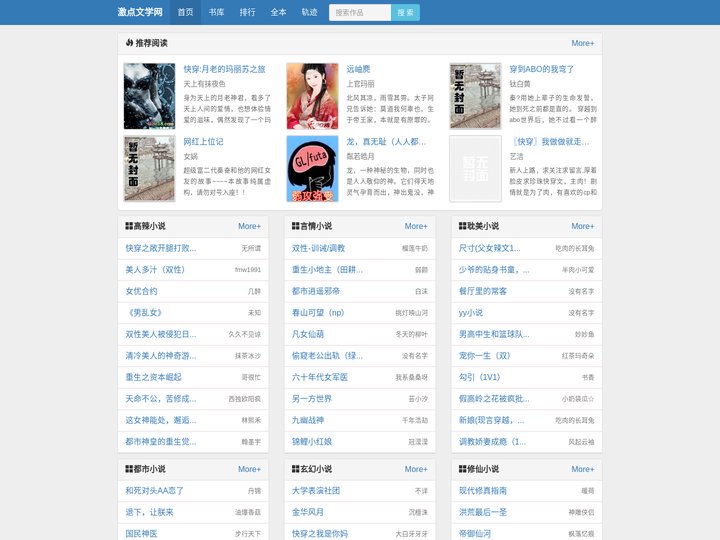
Task: Open the 首页 navigation tab
Action: pos(186,12)
